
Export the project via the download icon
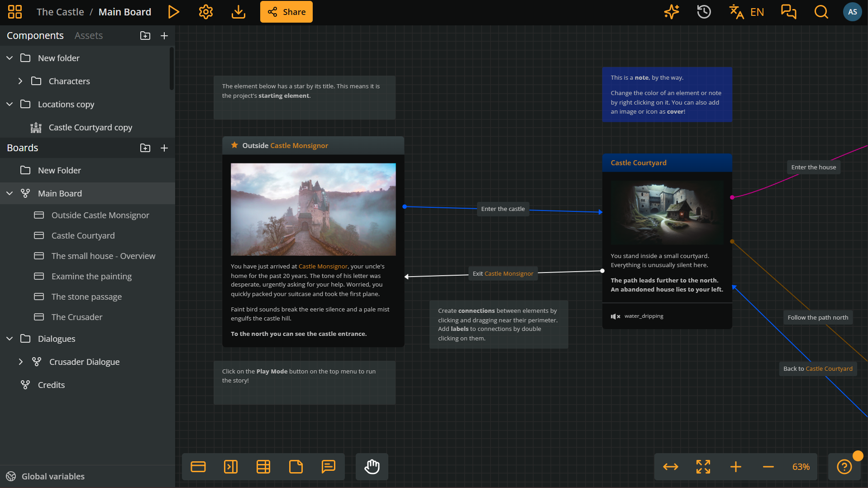(x=238, y=12)
